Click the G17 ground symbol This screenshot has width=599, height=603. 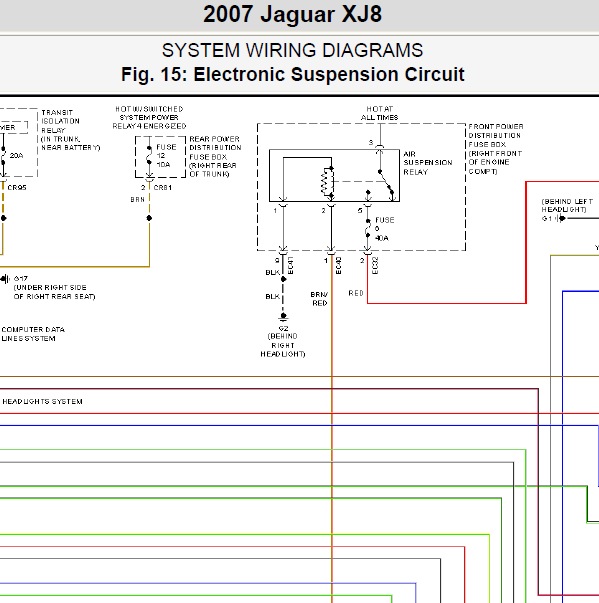(5, 279)
